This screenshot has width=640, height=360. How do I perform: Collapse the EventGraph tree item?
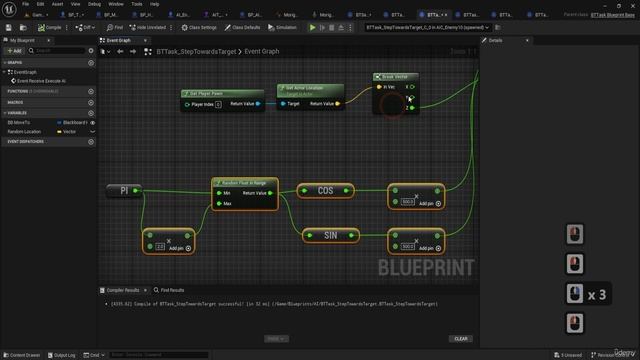4,72
